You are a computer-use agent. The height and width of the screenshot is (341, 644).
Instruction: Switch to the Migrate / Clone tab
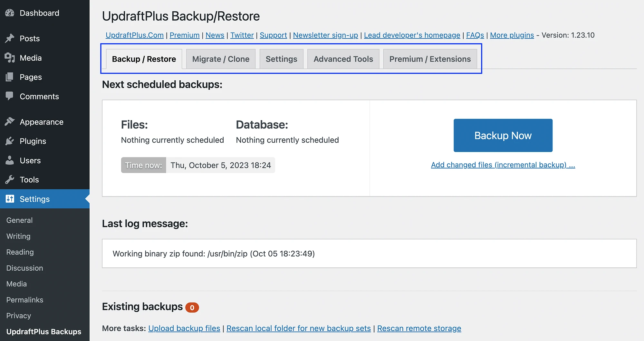pyautogui.click(x=221, y=59)
